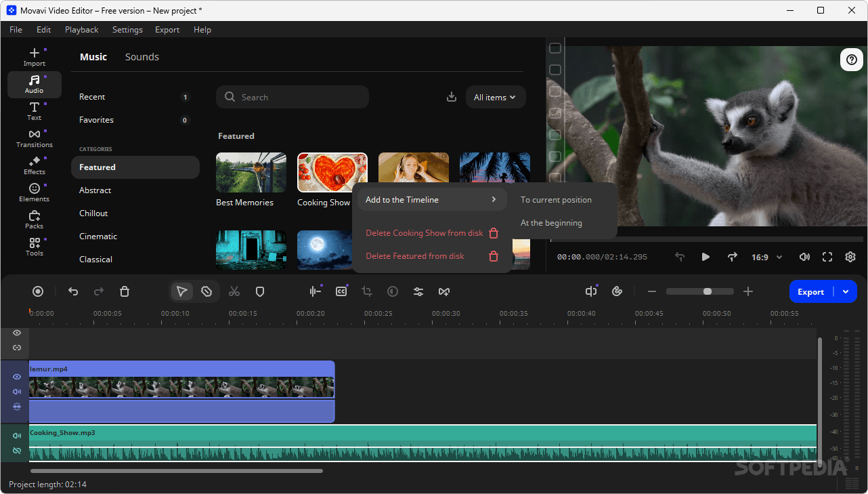Viewport: 868px width, 494px height.
Task: Click the Export button
Action: [811, 291]
